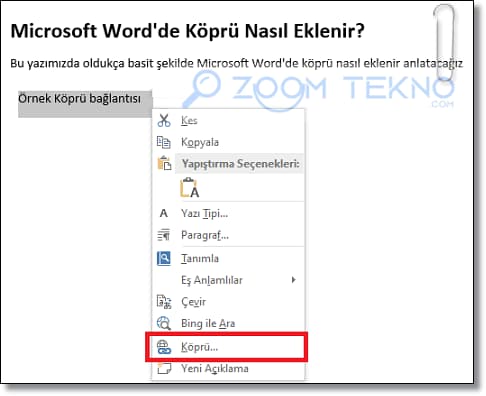Expand the Eş Anlamlılar submenu arrow
This screenshot has width=486, height=396.
pyautogui.click(x=293, y=280)
